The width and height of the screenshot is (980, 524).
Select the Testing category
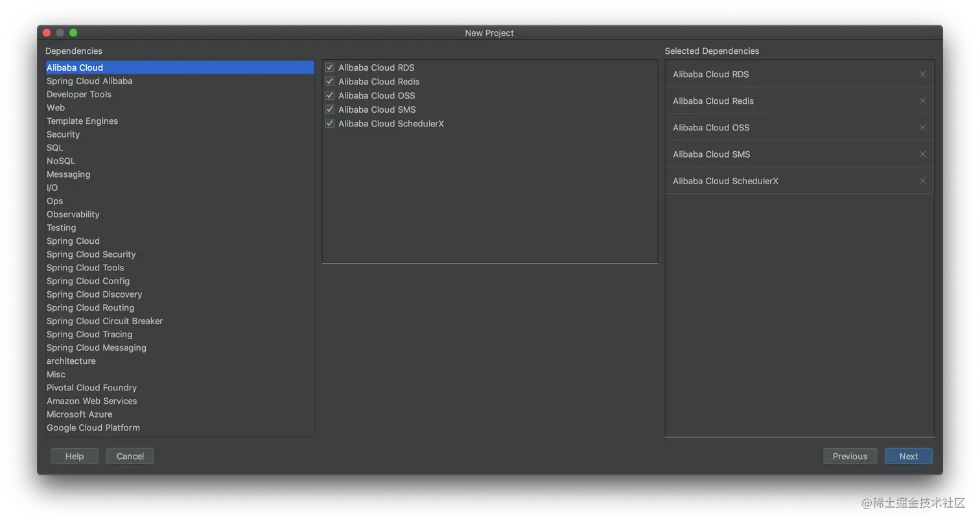click(180, 228)
